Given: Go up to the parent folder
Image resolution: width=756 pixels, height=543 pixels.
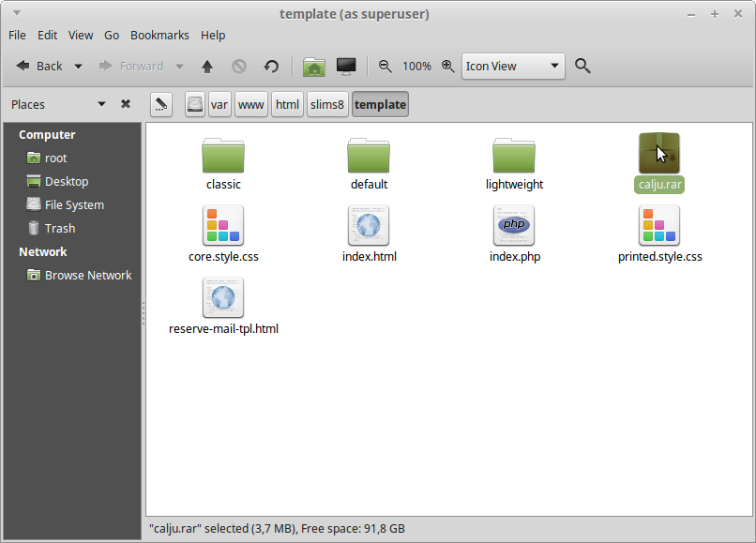Looking at the screenshot, I should click(x=207, y=66).
